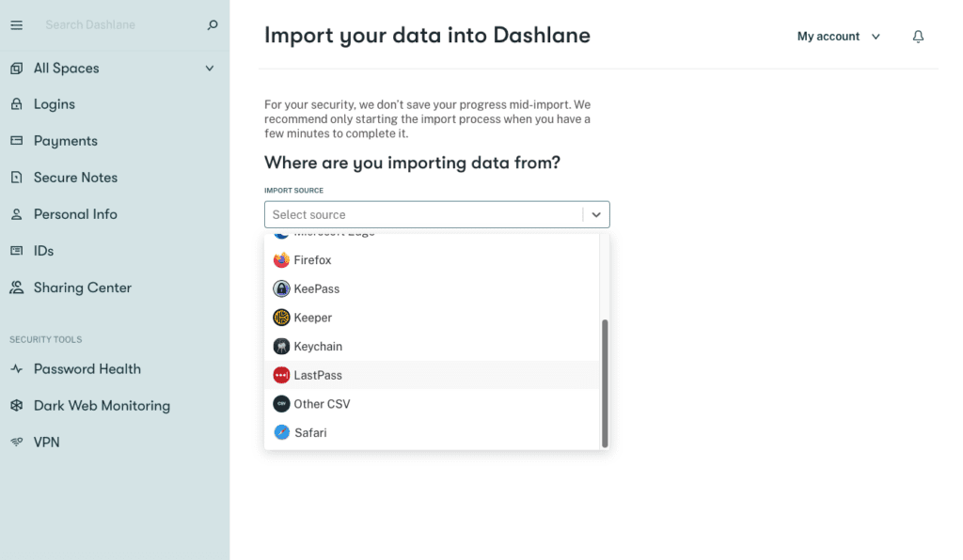Open Secure Notes using its note icon
Screen dimensions: 963x560
coord(17,177)
